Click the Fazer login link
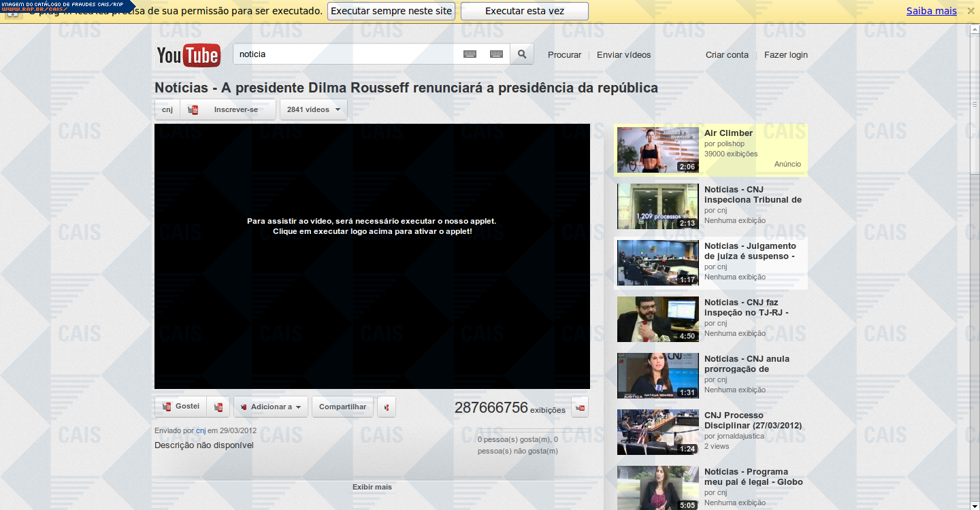The width and height of the screenshot is (980, 510). click(x=785, y=55)
